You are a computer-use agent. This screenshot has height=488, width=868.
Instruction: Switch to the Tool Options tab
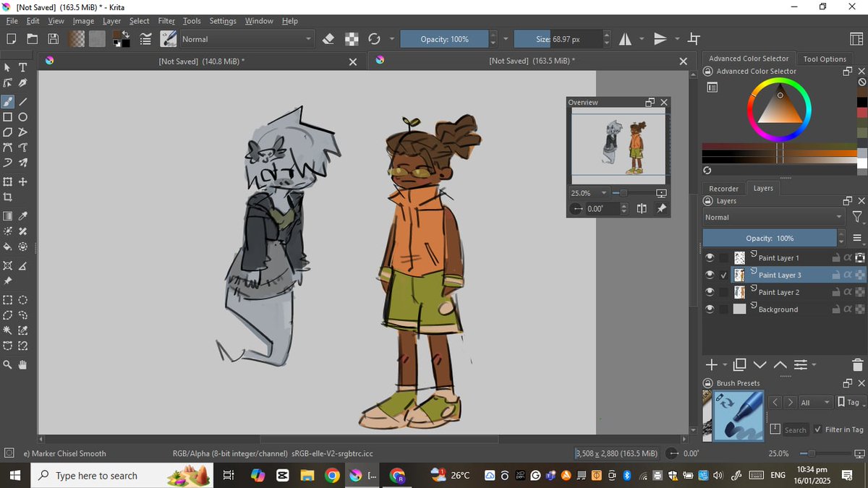coord(824,59)
